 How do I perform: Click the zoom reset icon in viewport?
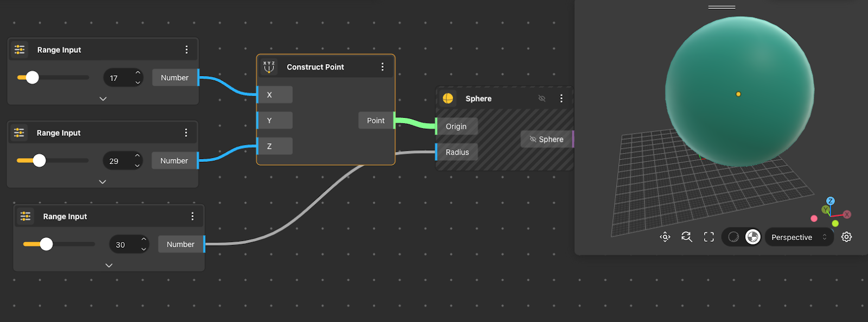pyautogui.click(x=686, y=237)
